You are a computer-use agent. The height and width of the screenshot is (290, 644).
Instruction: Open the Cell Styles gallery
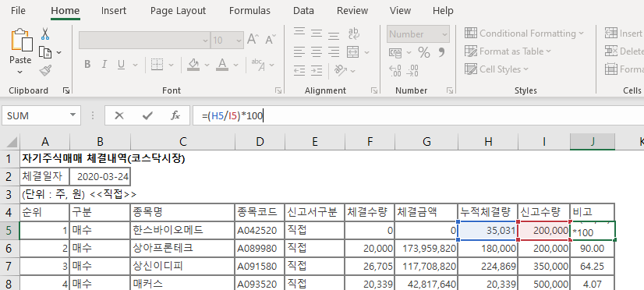pos(497,69)
